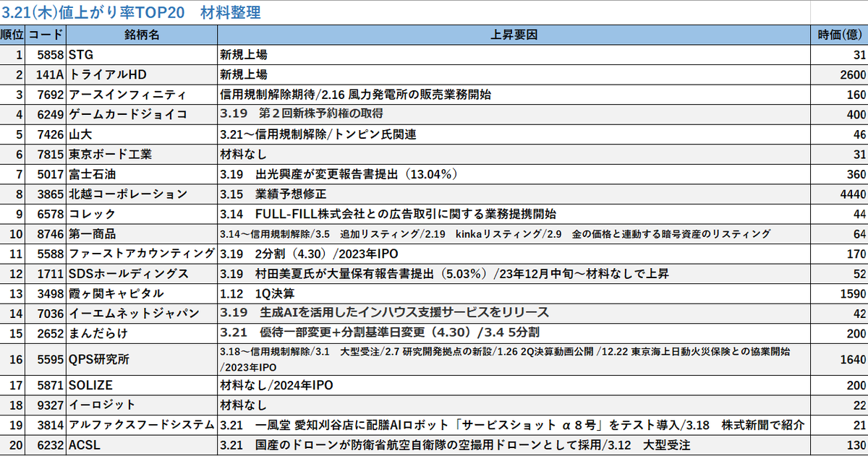
Task: Click the 時価(億) column header
Action: (x=838, y=35)
